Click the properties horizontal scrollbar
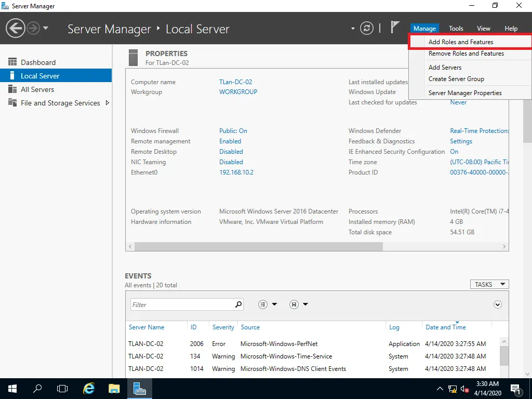532x399 pixels. [259, 247]
